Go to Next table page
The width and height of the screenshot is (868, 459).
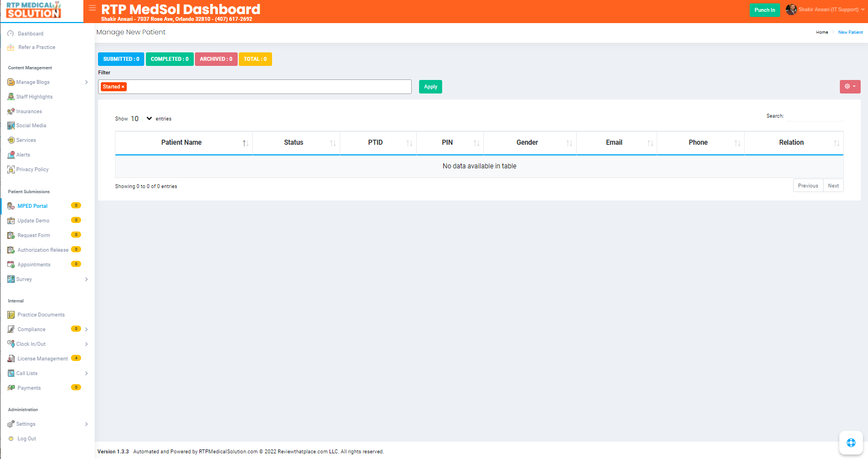[x=833, y=186]
